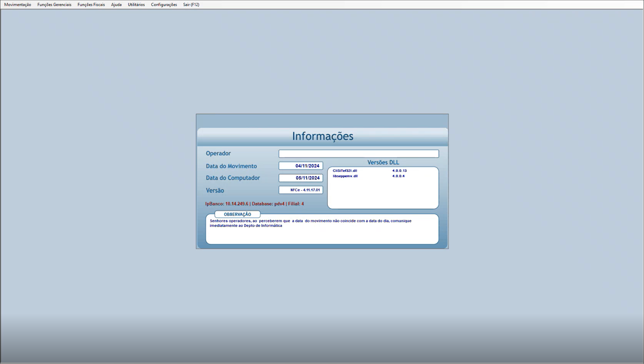Image resolution: width=644 pixels, height=364 pixels.
Task: Click the IpBanco database info text
Action: pos(254,204)
